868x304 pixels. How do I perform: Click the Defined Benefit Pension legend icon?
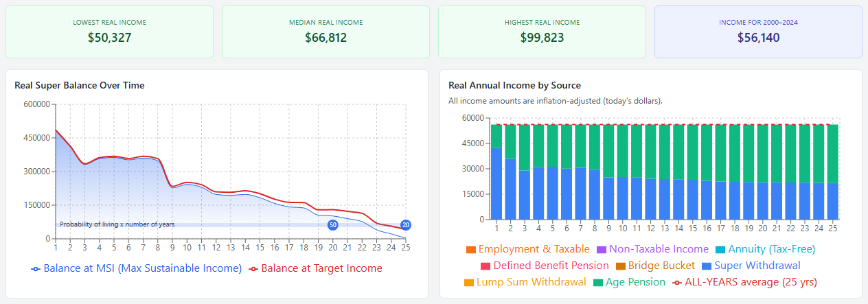[x=485, y=266]
